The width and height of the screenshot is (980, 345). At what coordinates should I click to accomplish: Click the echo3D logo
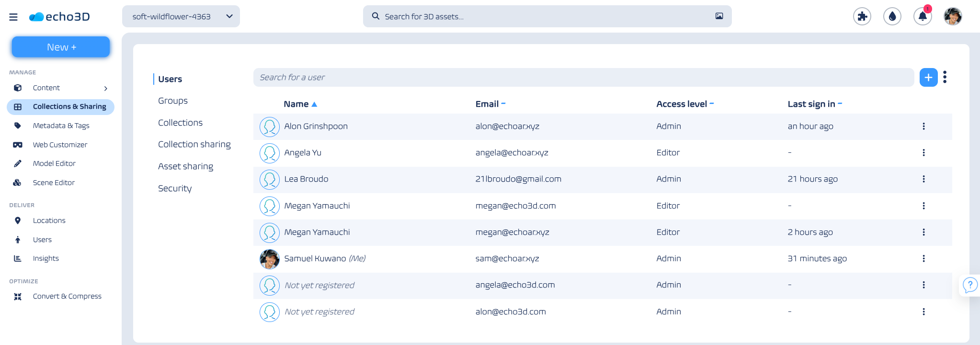(x=59, y=17)
